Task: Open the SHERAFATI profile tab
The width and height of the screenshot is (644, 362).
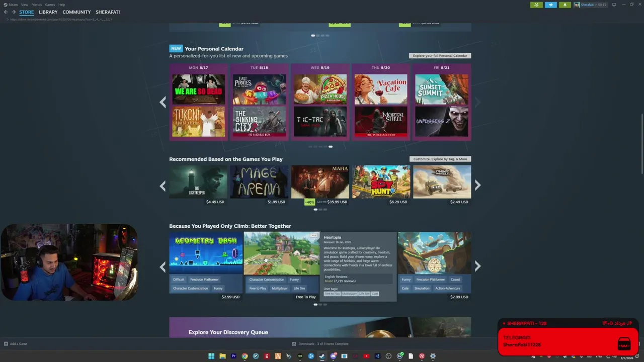Action: [x=108, y=12]
